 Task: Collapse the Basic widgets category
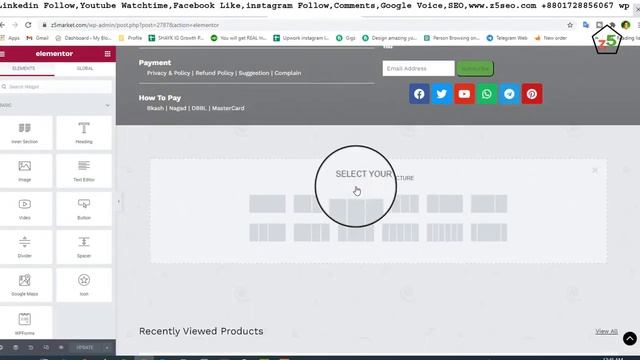coord(107,105)
